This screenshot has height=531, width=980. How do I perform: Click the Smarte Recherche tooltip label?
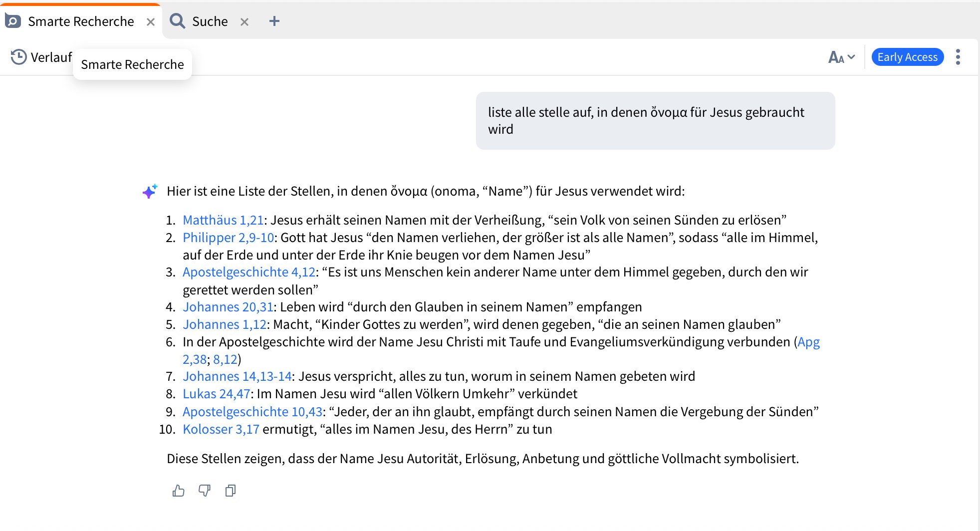coord(132,64)
